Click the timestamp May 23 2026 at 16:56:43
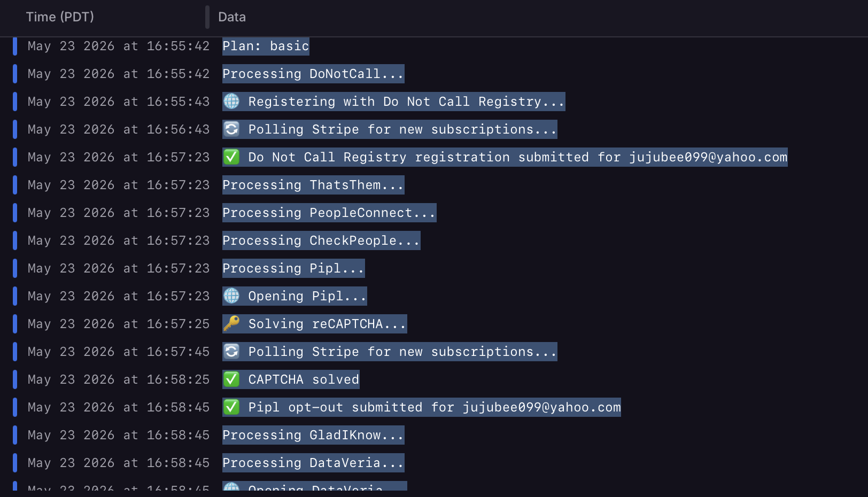Viewport: 868px width, 497px height. 119,129
